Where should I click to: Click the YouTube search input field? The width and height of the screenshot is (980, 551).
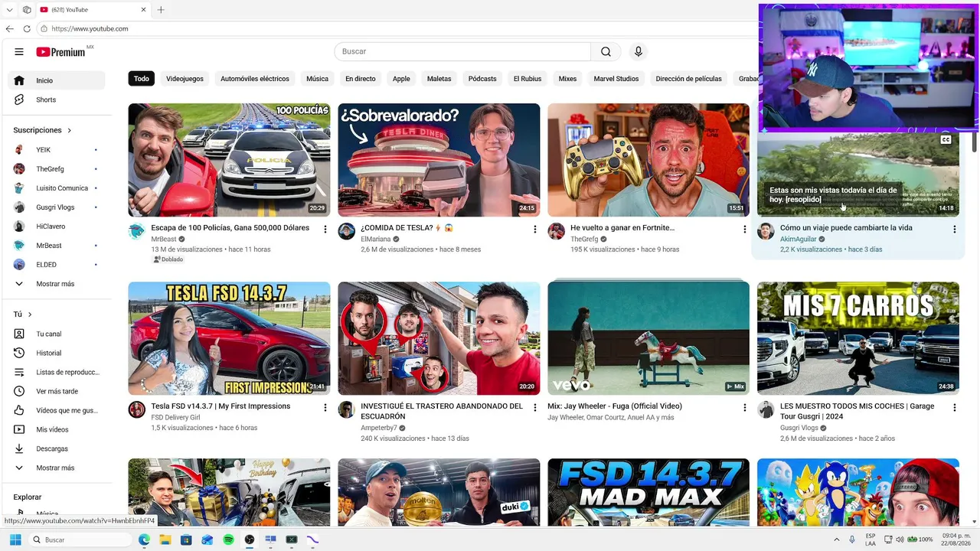point(462,51)
